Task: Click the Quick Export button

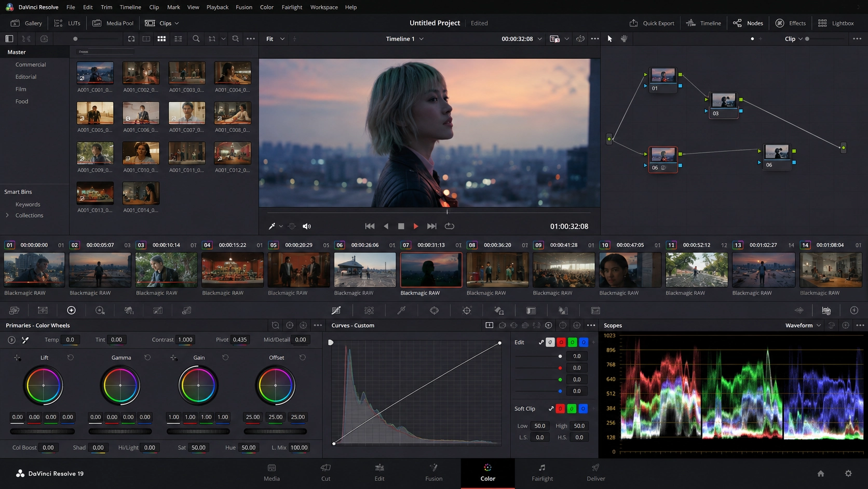Action: pyautogui.click(x=652, y=23)
